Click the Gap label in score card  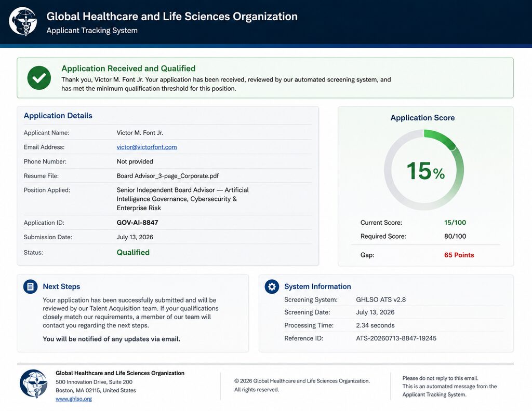pos(367,255)
